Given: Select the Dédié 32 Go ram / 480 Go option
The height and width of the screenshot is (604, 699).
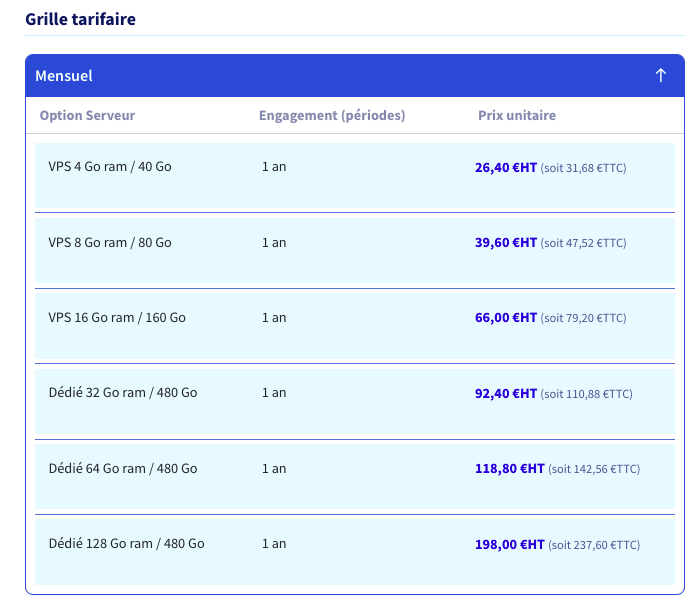Looking at the screenshot, I should (355, 401).
